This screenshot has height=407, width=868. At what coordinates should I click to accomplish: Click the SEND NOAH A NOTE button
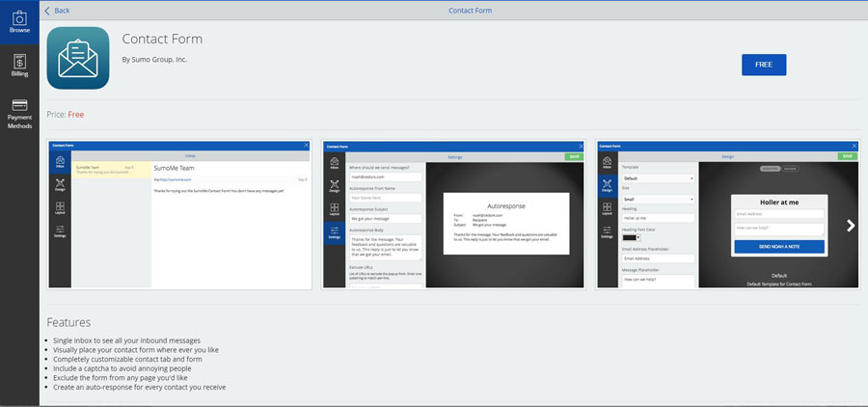pyautogui.click(x=778, y=246)
